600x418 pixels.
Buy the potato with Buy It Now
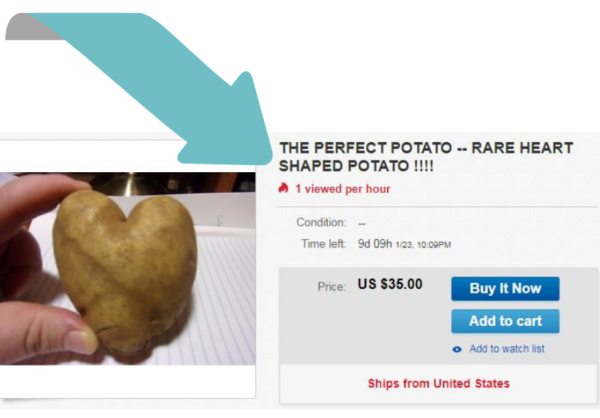pyautogui.click(x=505, y=289)
